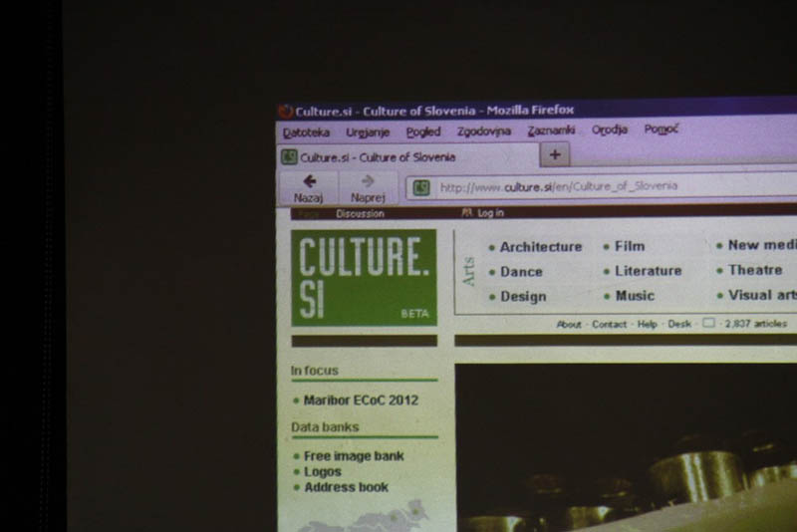This screenshot has width=797, height=532.
Task: Click the favicon on the Culture.si tab
Action: click(289, 157)
